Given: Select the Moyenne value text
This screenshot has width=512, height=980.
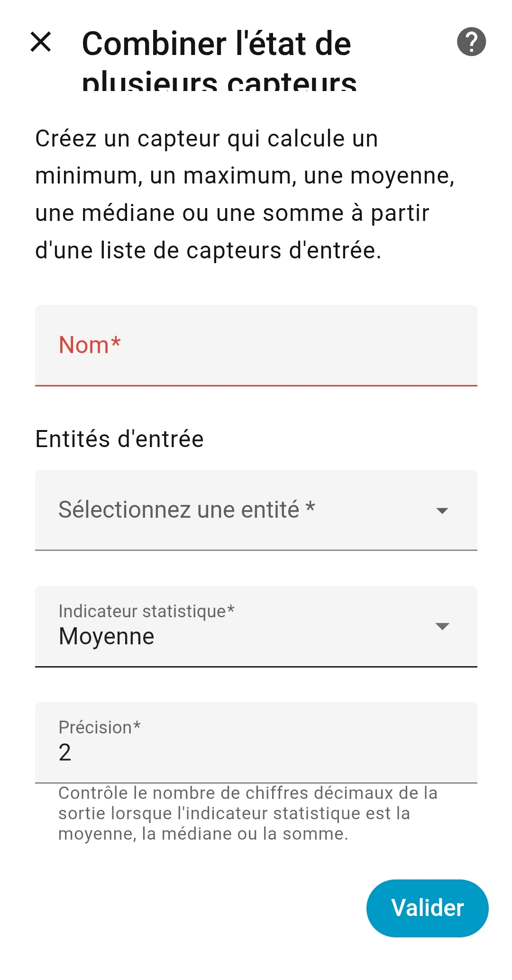Looking at the screenshot, I should 107,636.
